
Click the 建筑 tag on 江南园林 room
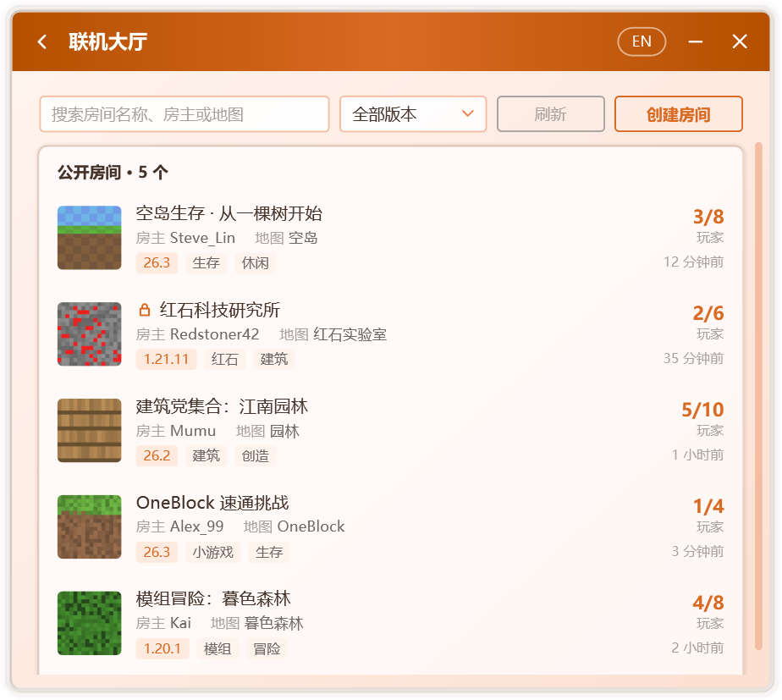pos(206,455)
